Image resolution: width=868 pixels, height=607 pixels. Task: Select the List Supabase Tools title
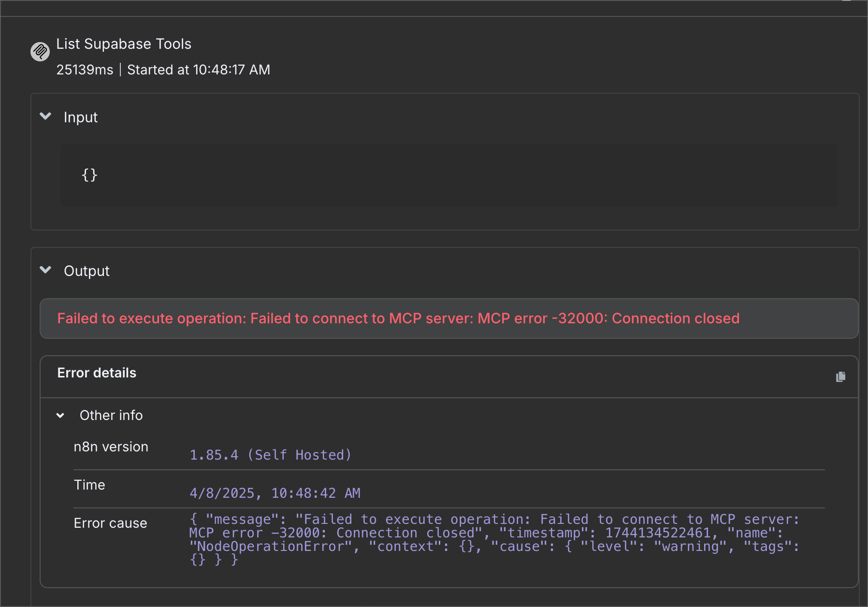(124, 44)
